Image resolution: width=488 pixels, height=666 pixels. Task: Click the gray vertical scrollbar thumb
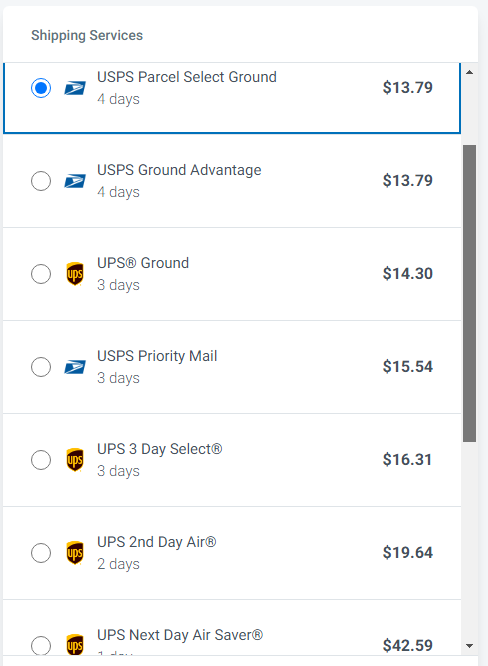pos(469,293)
